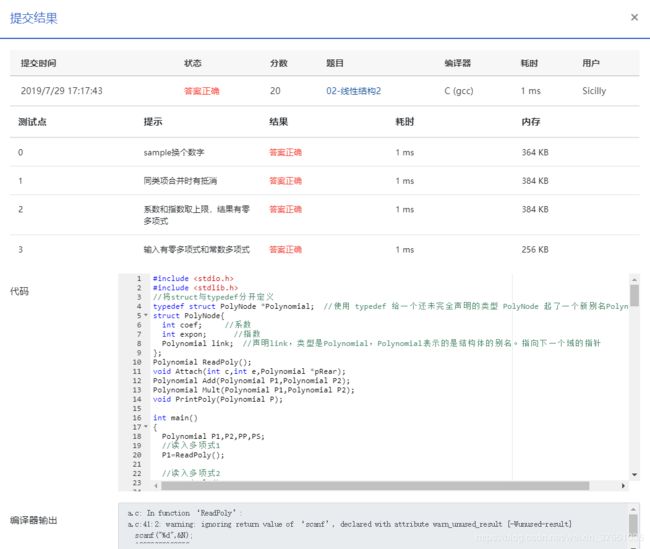Screen dimensions: 650x549
Task: Click the 编译器输出 section label
Action: click(34, 520)
